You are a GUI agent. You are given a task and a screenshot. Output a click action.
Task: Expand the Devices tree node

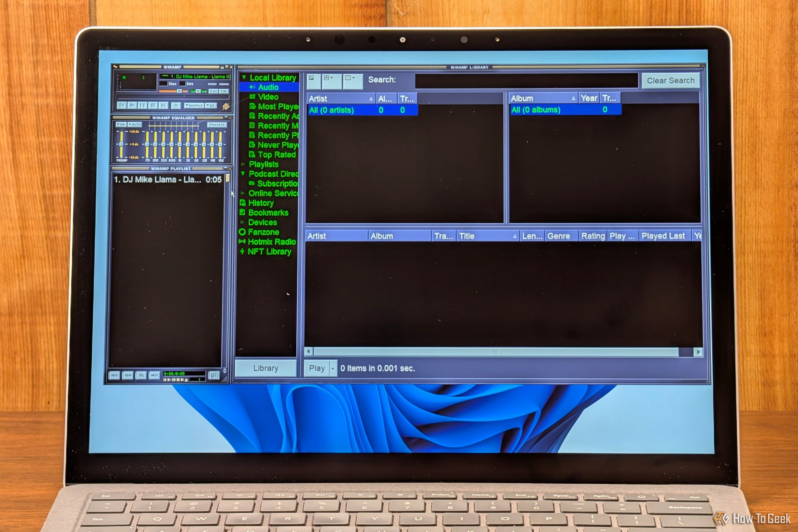tap(242, 222)
